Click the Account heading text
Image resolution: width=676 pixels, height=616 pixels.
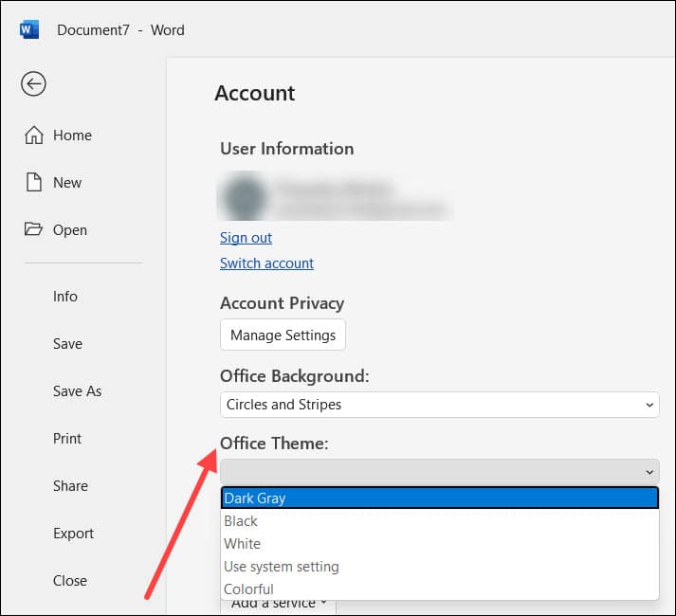pyautogui.click(x=255, y=93)
